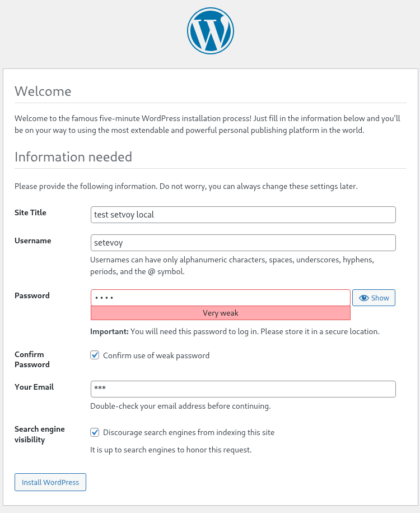This screenshot has width=420, height=513.
Task: Click the Search engine visibility label
Action: (x=39, y=434)
